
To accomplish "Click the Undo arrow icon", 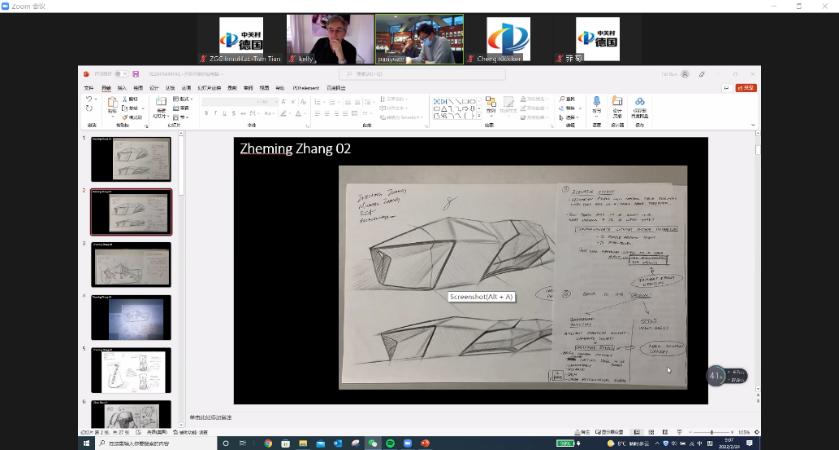I will [89, 98].
